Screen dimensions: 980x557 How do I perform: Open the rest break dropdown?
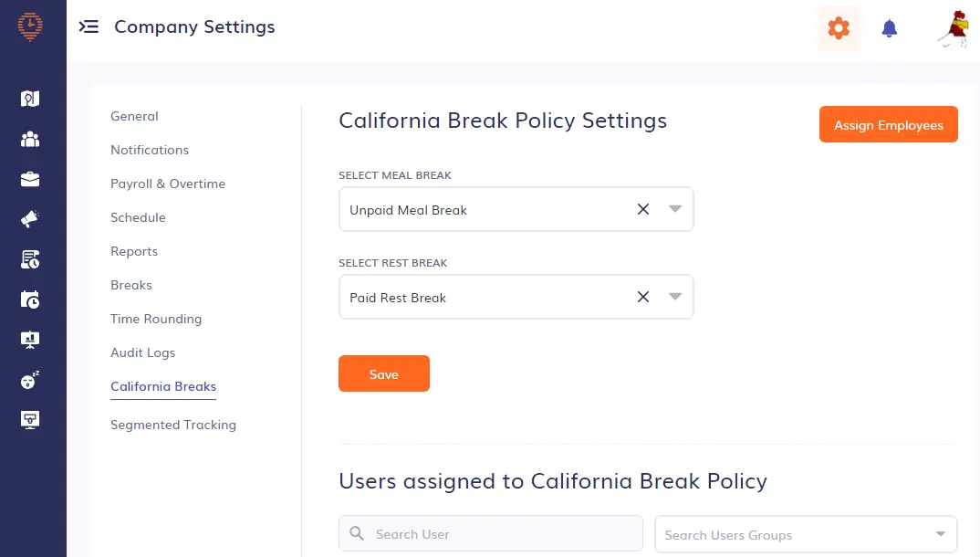tap(674, 297)
